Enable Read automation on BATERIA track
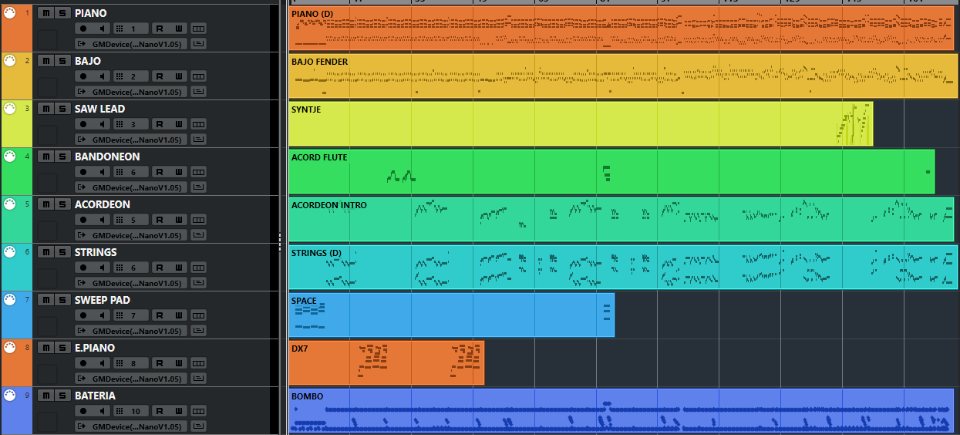 [x=159, y=410]
